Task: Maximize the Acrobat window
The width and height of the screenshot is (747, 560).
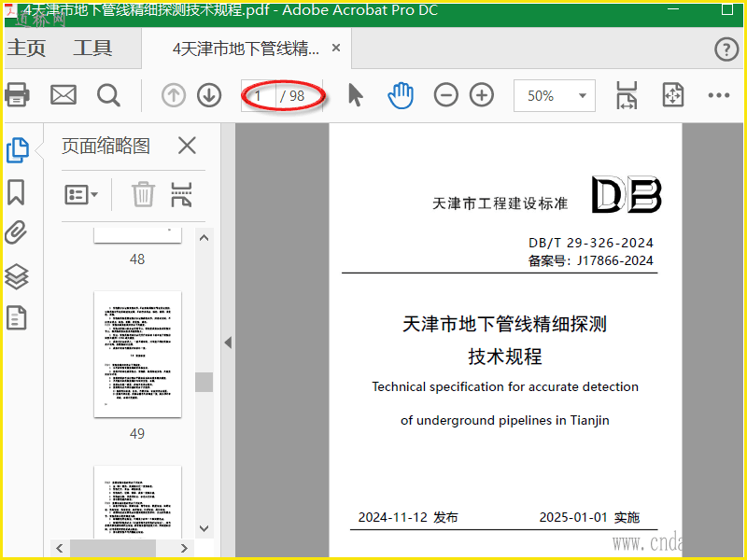Action: pyautogui.click(x=727, y=9)
